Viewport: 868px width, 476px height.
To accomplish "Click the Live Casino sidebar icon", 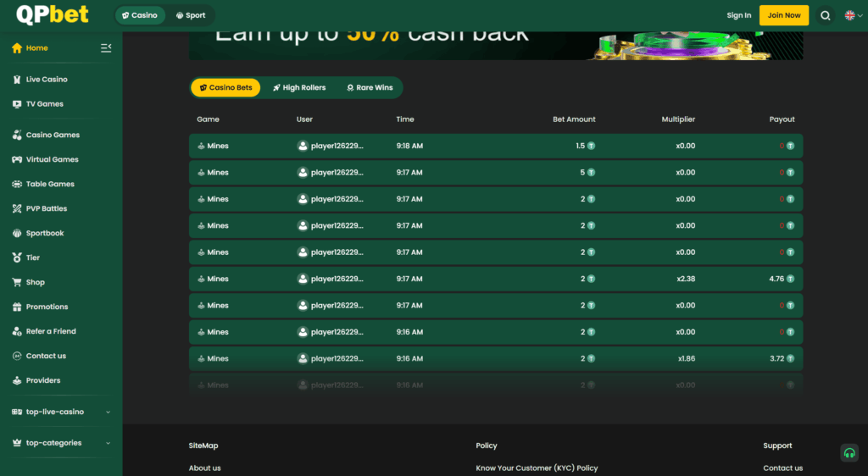I will (17, 80).
